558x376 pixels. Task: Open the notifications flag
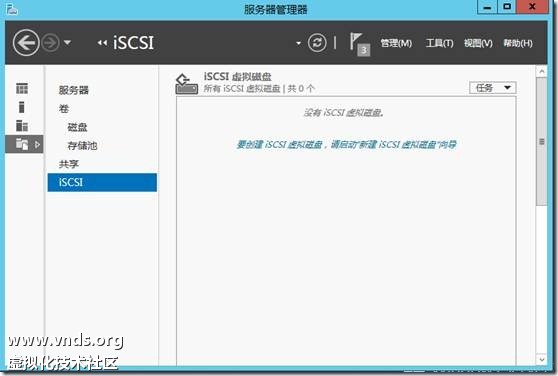click(359, 44)
